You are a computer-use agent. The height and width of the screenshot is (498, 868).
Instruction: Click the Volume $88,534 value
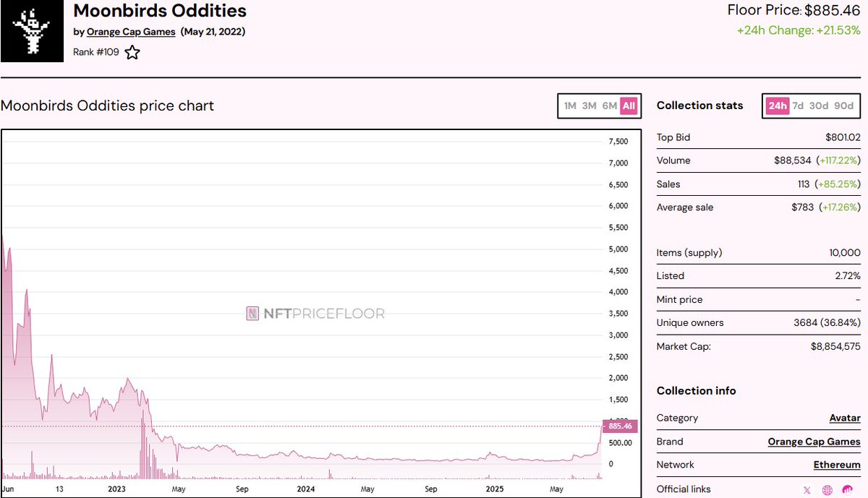coord(792,160)
